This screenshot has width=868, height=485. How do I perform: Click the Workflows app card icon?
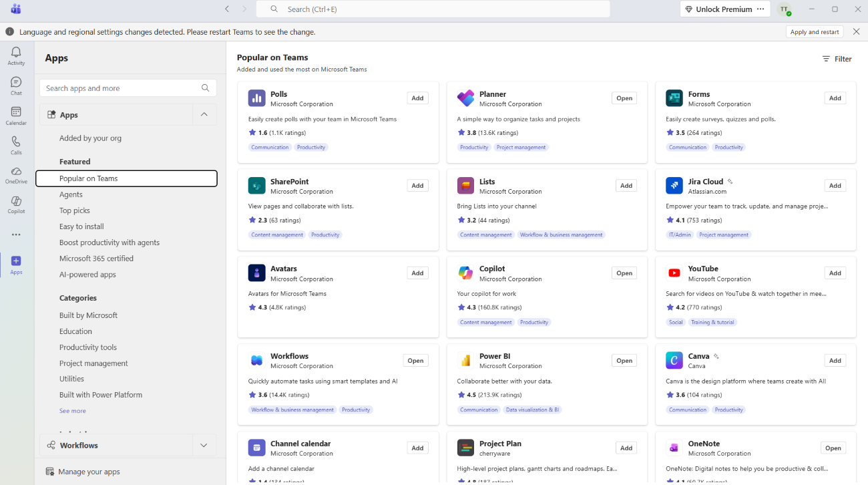(x=256, y=360)
